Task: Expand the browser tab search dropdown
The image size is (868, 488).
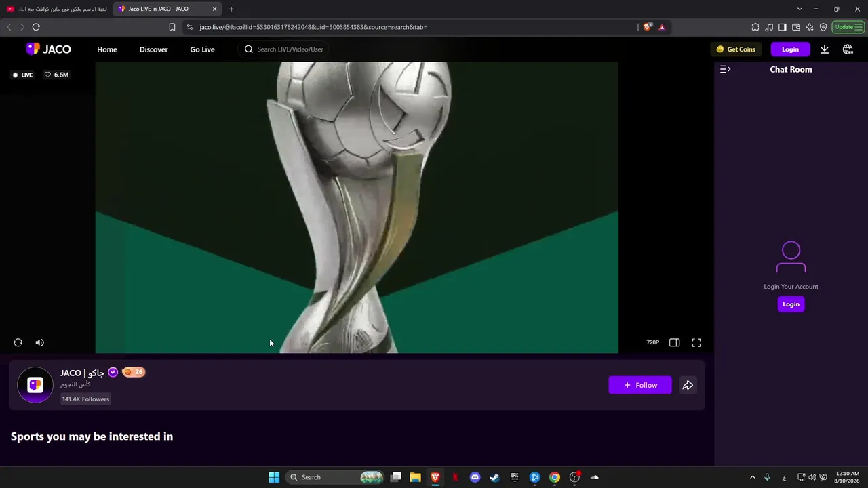Action: 800,9
